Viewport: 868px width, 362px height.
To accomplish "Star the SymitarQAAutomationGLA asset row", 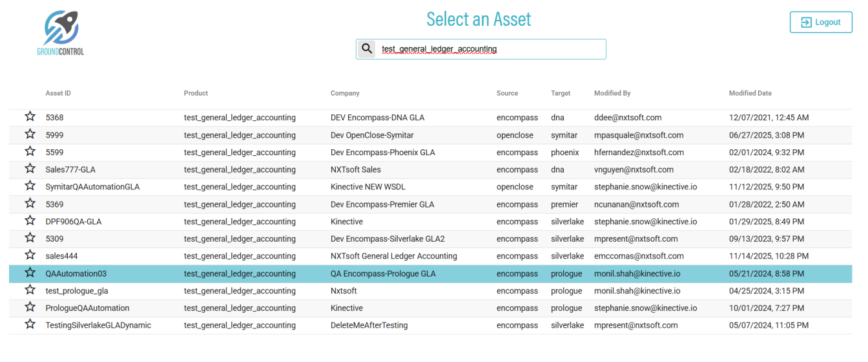I will coord(30,186).
